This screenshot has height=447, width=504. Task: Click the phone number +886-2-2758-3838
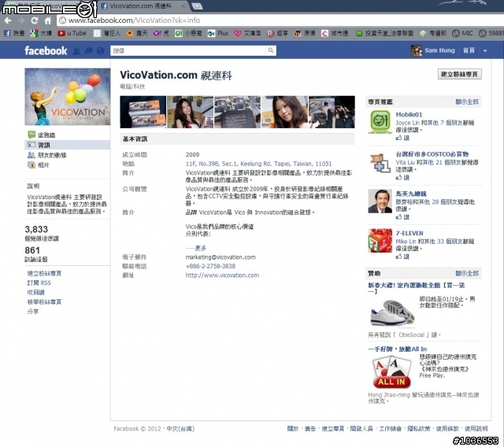(210, 266)
